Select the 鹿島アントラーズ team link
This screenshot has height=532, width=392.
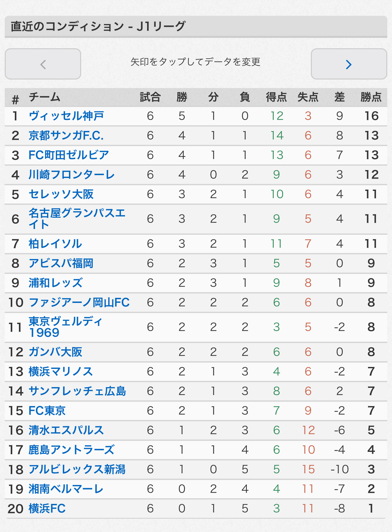coord(72,450)
